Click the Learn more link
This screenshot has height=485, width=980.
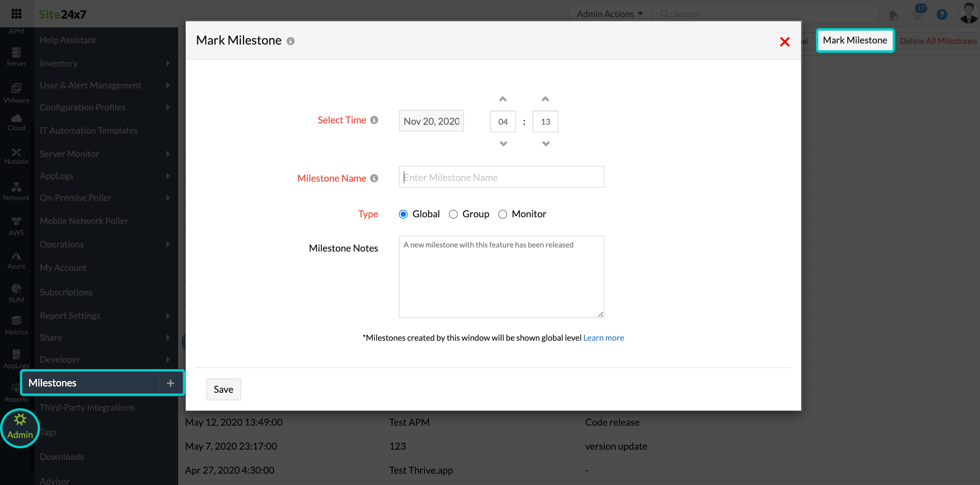(603, 338)
